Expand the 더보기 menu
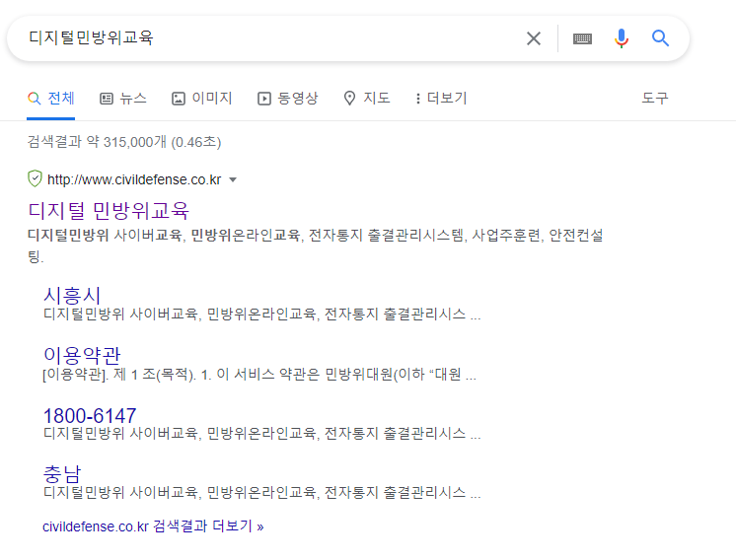 tap(441, 99)
